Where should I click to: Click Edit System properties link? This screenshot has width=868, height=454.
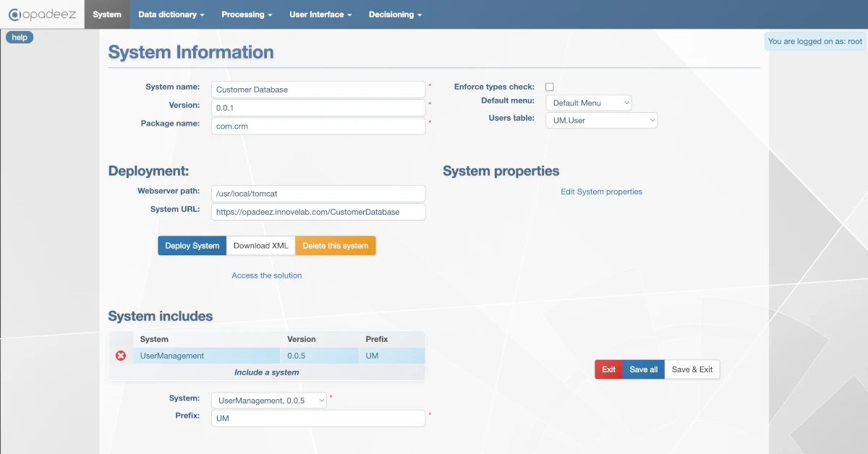pyautogui.click(x=601, y=192)
